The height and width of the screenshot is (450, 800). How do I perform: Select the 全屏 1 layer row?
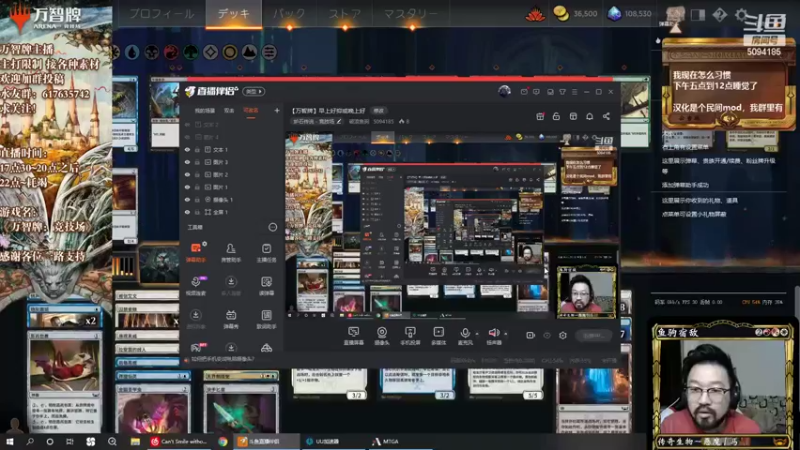[231, 212]
